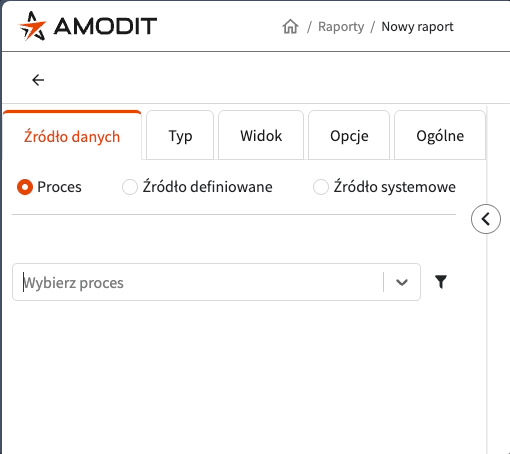The image size is (510, 454).
Task: Select the Proces radio button
Action: click(25, 187)
